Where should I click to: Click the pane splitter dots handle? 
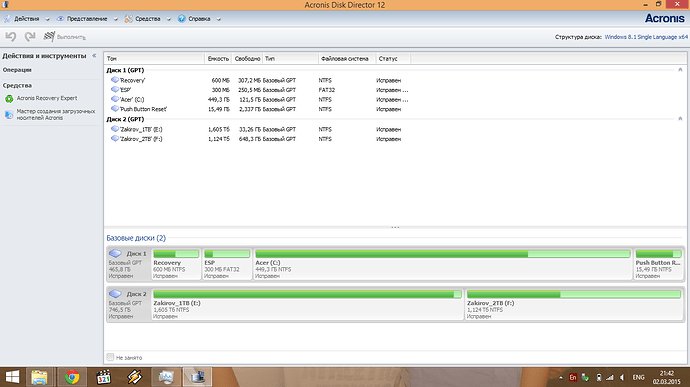pyautogui.click(x=395, y=227)
